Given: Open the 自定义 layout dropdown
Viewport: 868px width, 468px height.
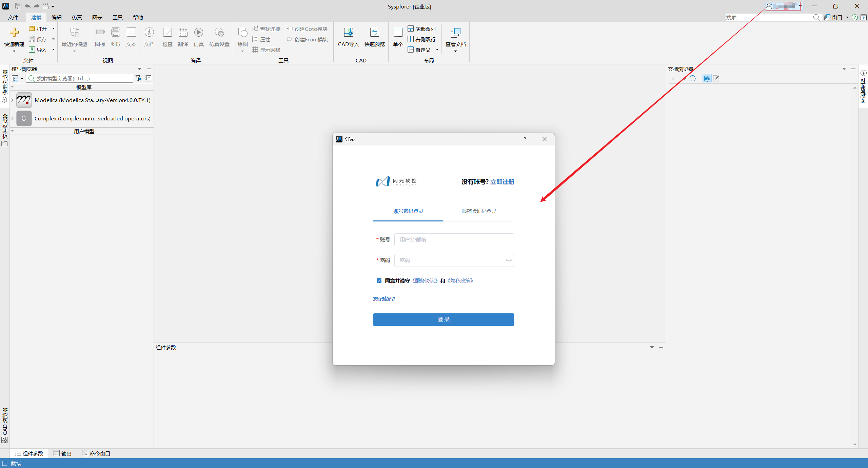Looking at the screenshot, I should coord(437,50).
